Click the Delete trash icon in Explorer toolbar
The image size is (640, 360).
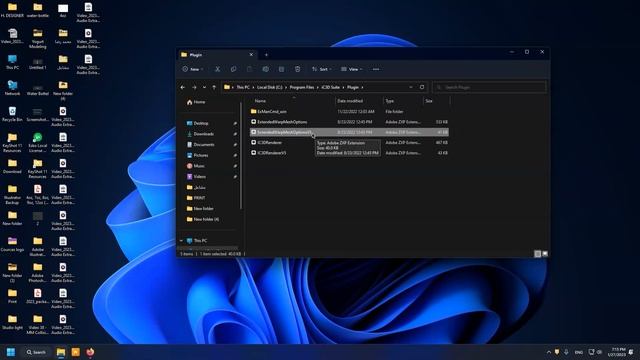[x=298, y=69]
